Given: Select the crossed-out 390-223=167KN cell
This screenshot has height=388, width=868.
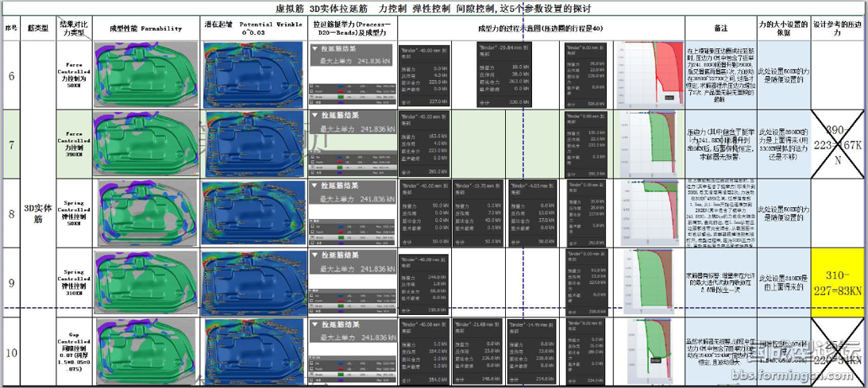Looking at the screenshot, I should pyautogui.click(x=838, y=144).
